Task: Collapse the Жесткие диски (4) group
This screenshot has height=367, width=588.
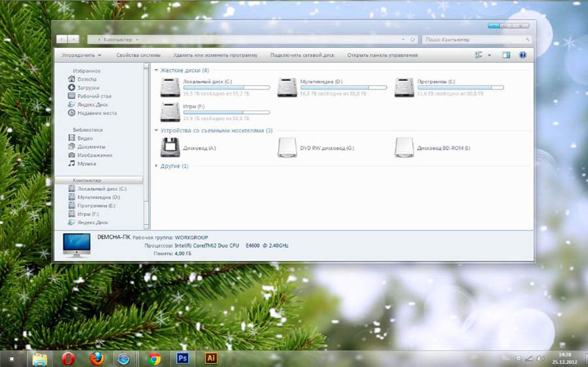Action: click(156, 71)
